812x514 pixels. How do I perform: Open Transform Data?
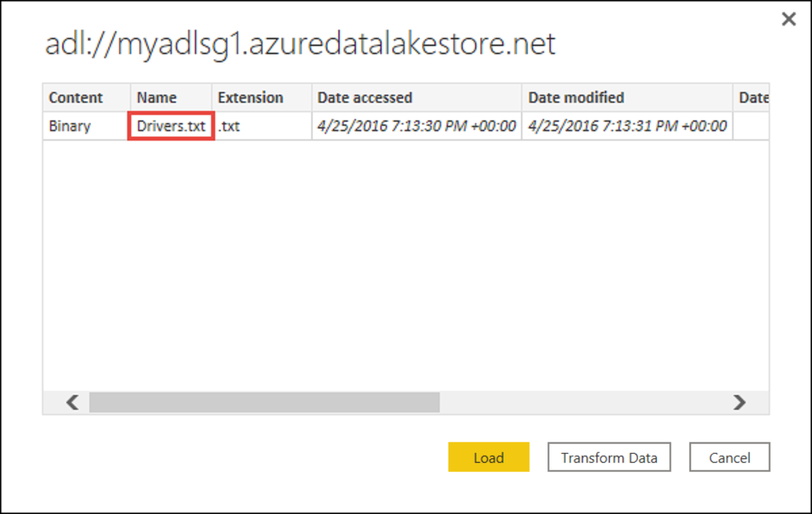point(609,457)
